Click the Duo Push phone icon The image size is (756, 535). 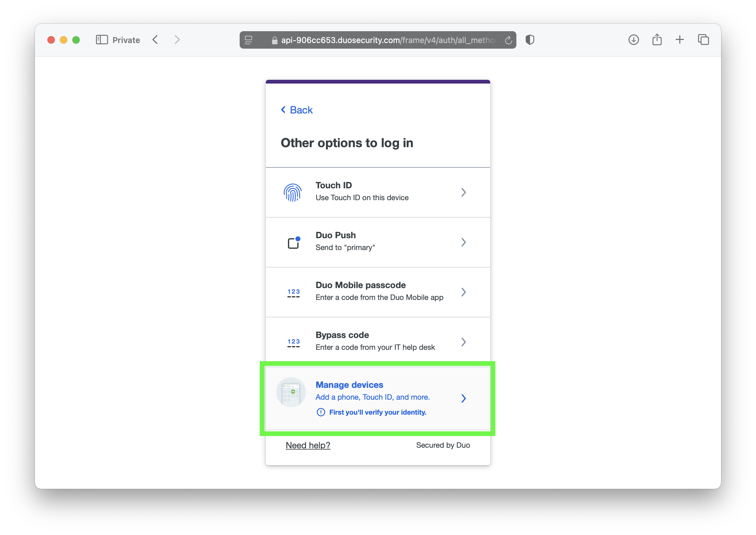294,243
